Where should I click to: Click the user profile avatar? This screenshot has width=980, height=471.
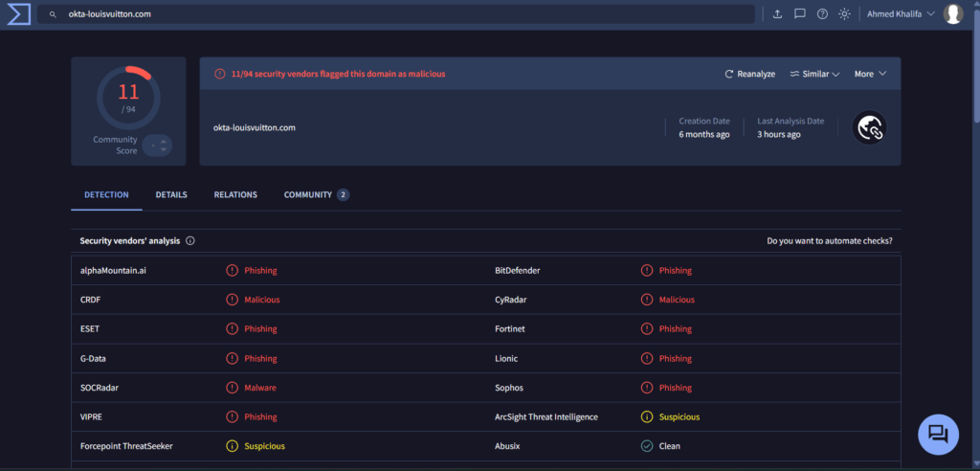[x=953, y=13]
